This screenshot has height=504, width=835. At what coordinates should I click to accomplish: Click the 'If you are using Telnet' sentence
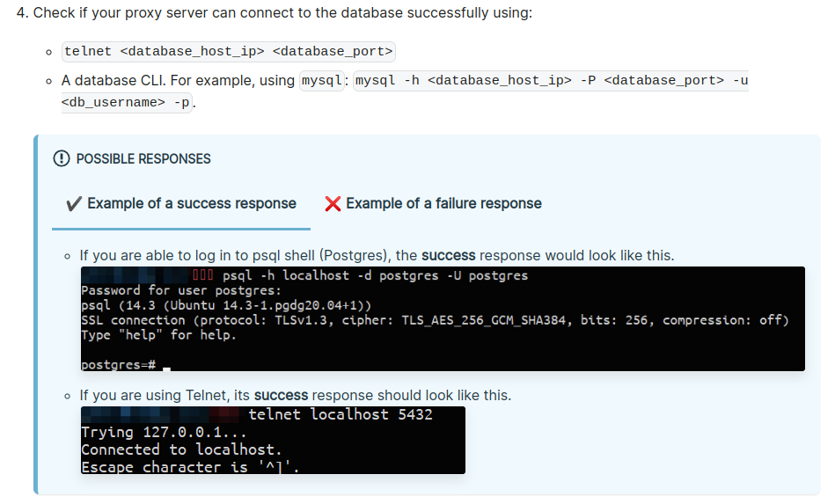pyautogui.click(x=295, y=395)
